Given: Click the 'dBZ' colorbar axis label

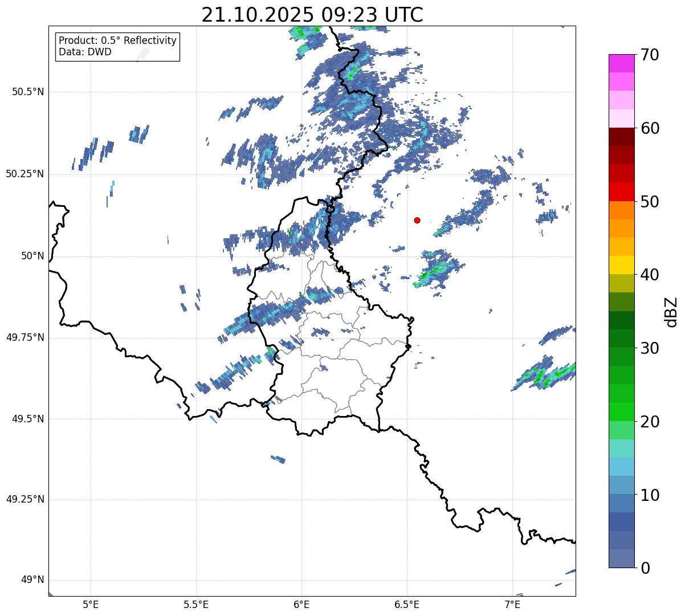Looking at the screenshot, I should pyautogui.click(x=671, y=312).
